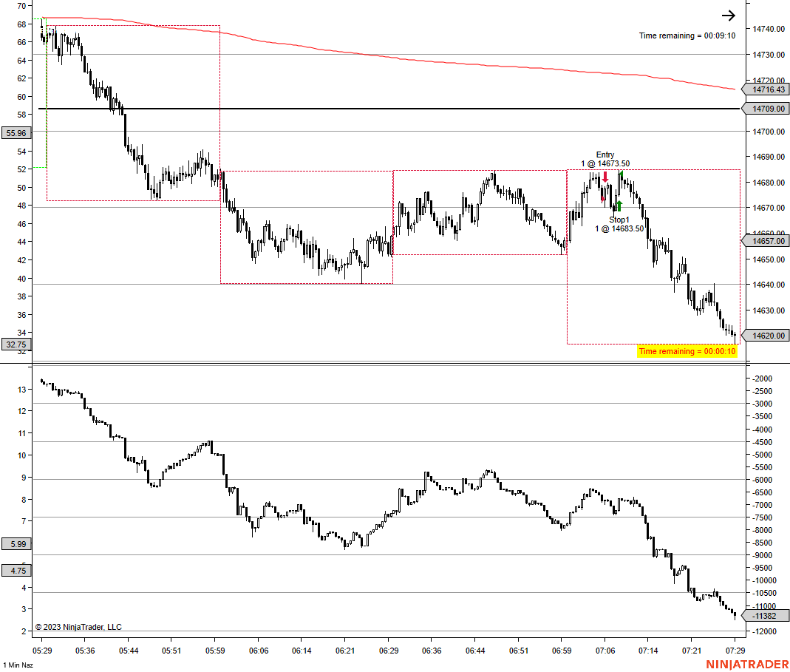Click the 14650.00 price axis label
790x672 pixels.
point(769,259)
